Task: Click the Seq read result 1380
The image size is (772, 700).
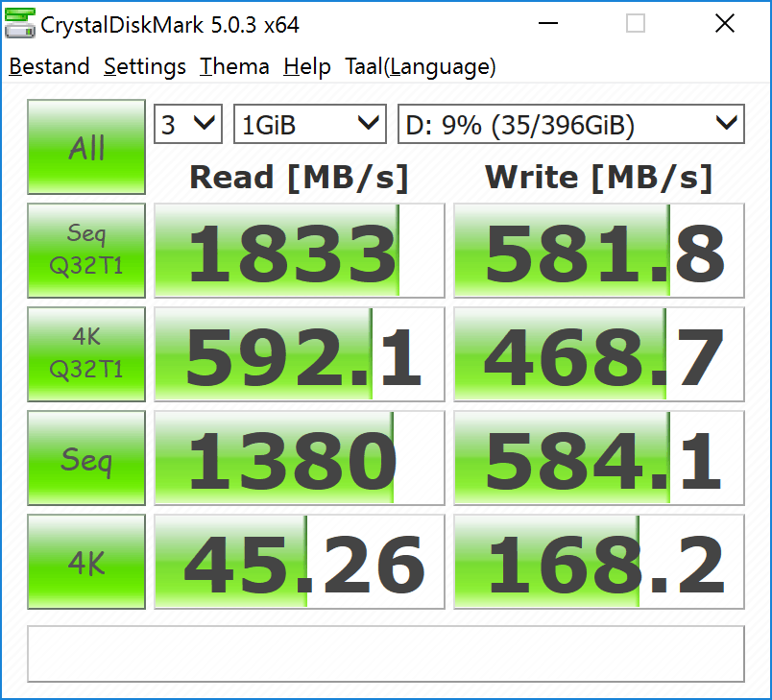Action: [300, 458]
